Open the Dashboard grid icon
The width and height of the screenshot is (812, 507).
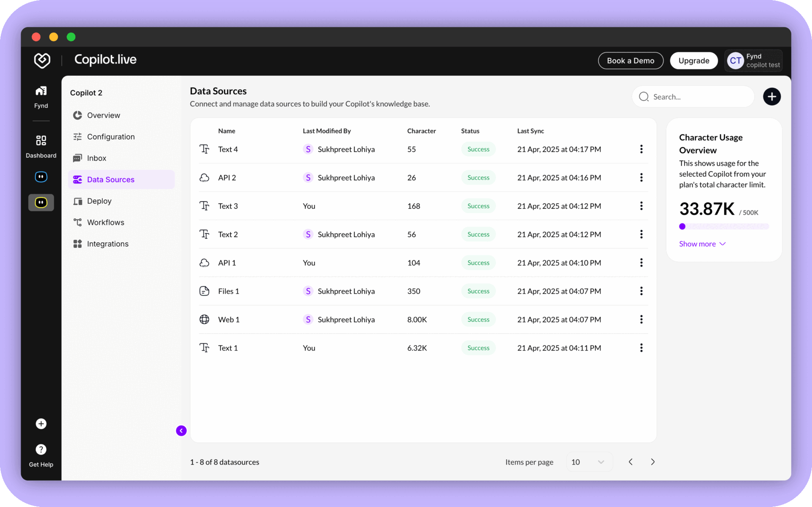pyautogui.click(x=41, y=140)
